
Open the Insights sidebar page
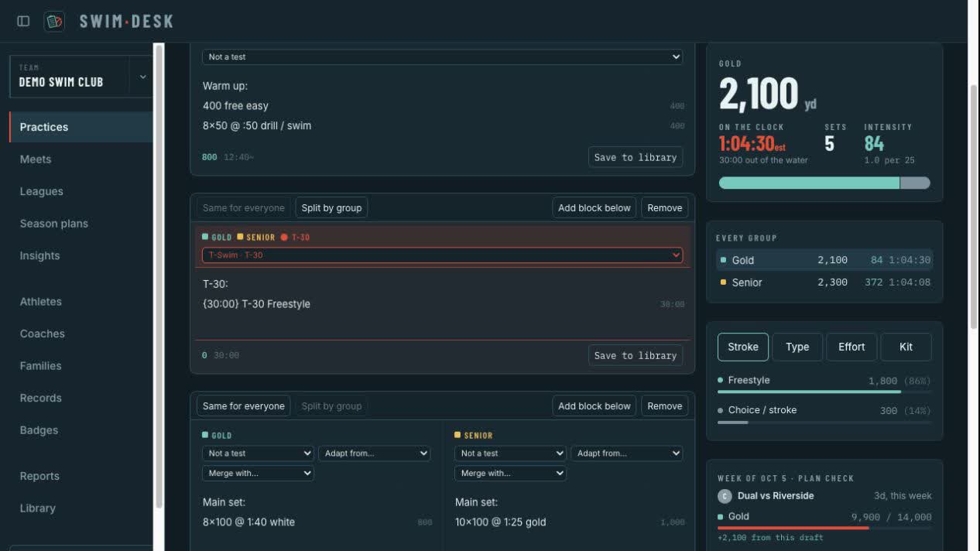pyautogui.click(x=81, y=255)
